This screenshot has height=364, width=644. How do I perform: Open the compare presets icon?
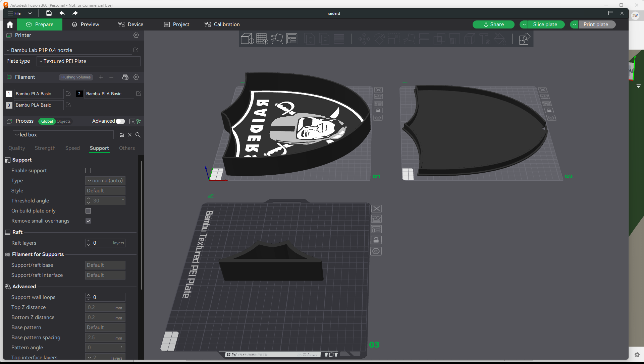tap(132, 121)
